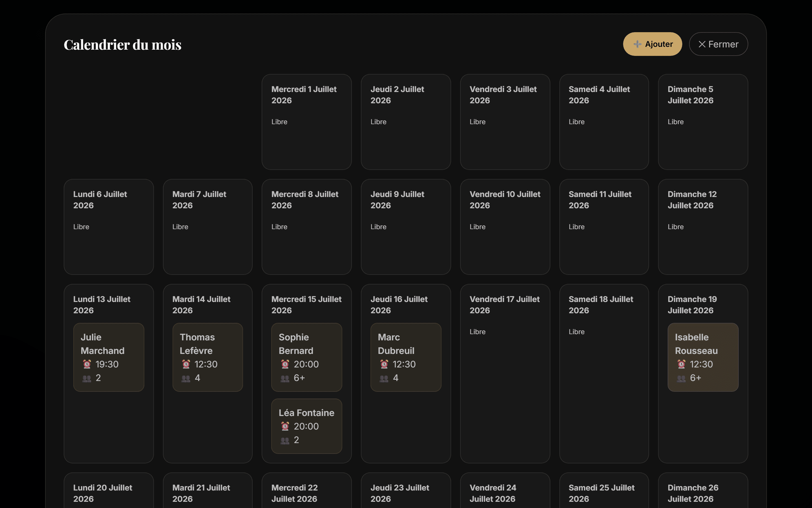
Task: Click the Vendredi 17 Juillet 2026 heading
Action: (x=505, y=305)
